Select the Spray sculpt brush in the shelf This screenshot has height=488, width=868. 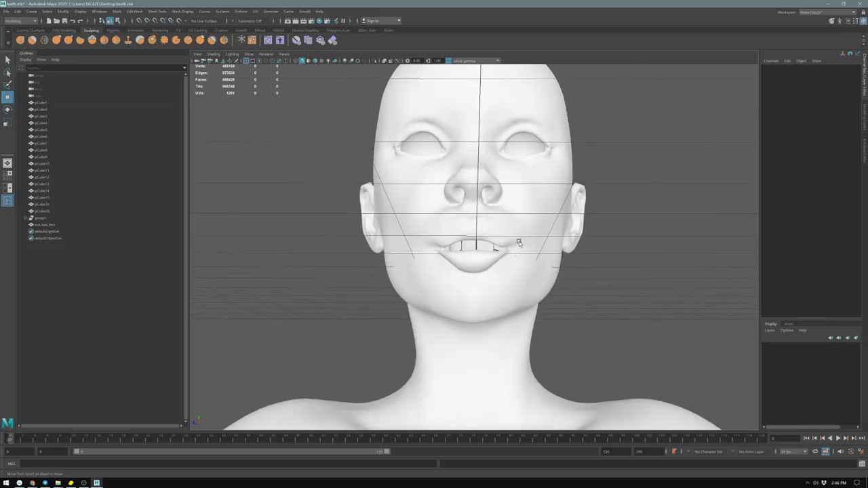point(104,40)
